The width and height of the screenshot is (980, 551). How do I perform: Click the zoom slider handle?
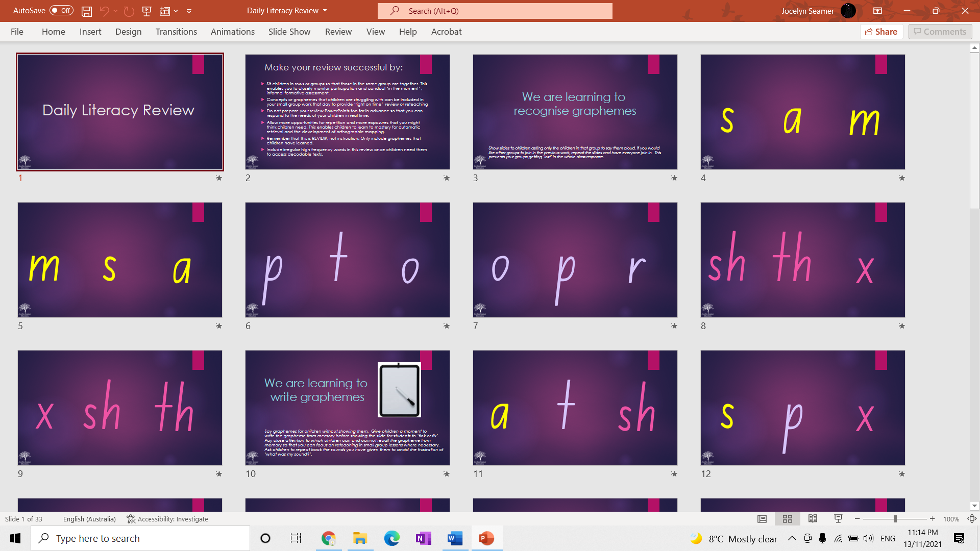(895, 519)
